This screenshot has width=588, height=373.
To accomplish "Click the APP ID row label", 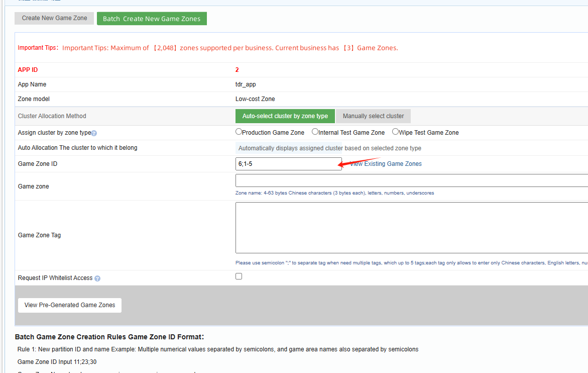I will 28,69.
